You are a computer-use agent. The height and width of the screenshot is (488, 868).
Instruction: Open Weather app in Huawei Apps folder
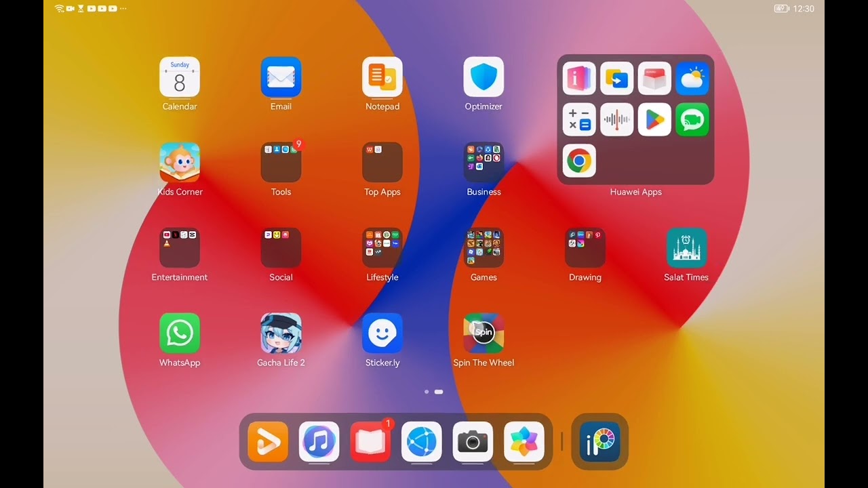click(692, 79)
